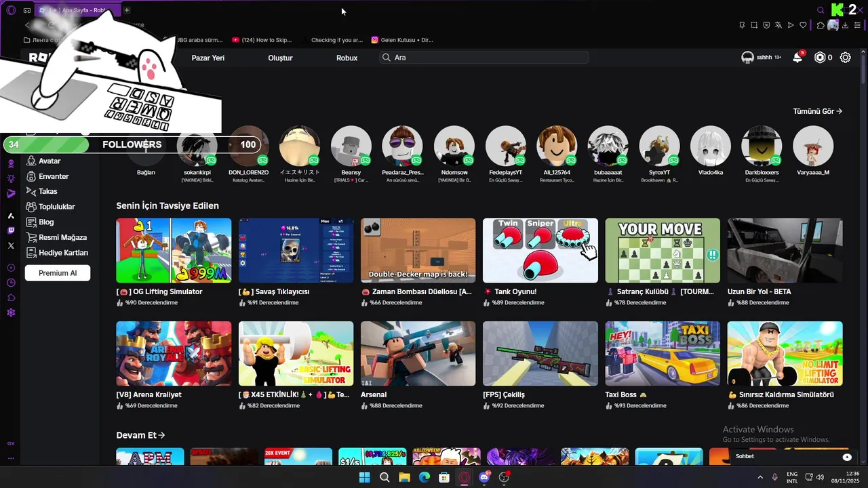Click the translate icon in browser toolbar
868x488 pixels.
point(778,25)
